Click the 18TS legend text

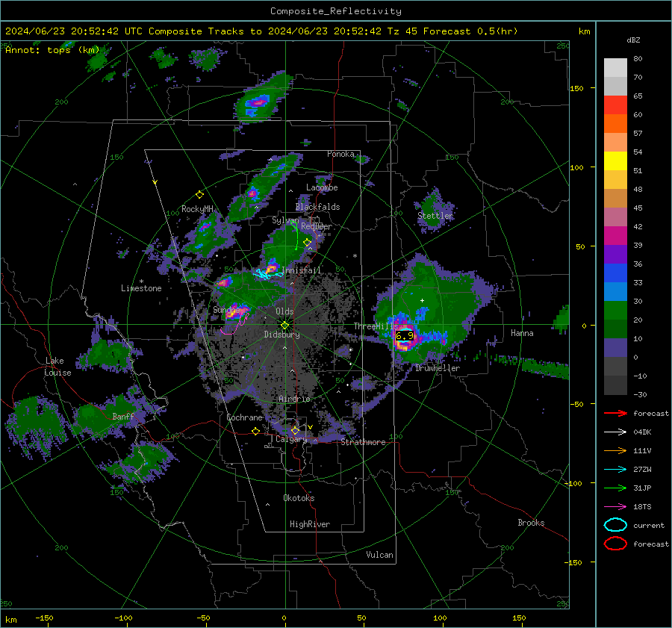point(642,507)
